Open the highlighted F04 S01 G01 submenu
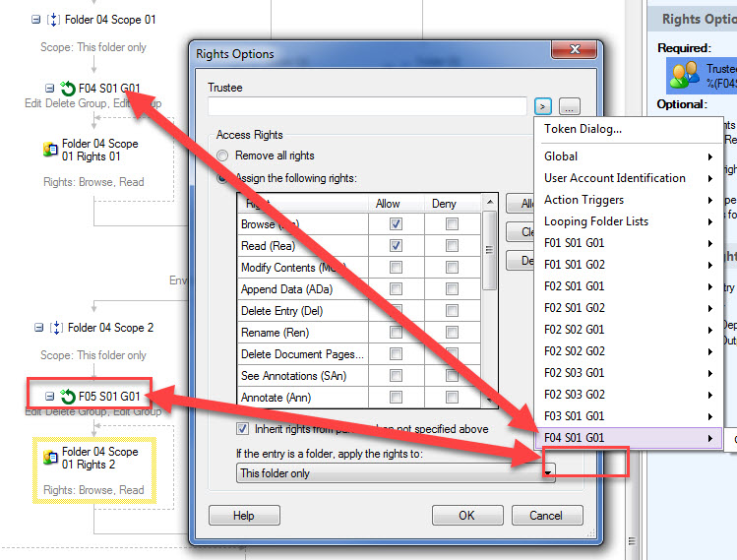The image size is (737, 560). coord(628,438)
